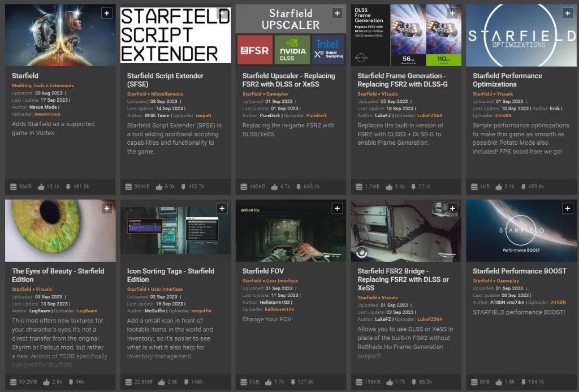Click Gameplay category under Starfield Upscaler
The width and height of the screenshot is (579, 392).
[x=277, y=94]
